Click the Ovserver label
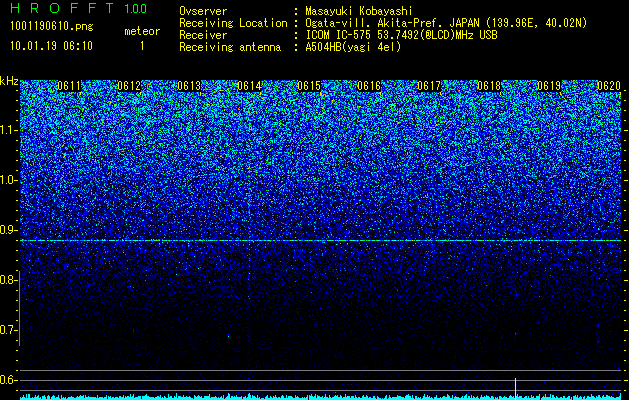The width and height of the screenshot is (629, 400). click(203, 11)
